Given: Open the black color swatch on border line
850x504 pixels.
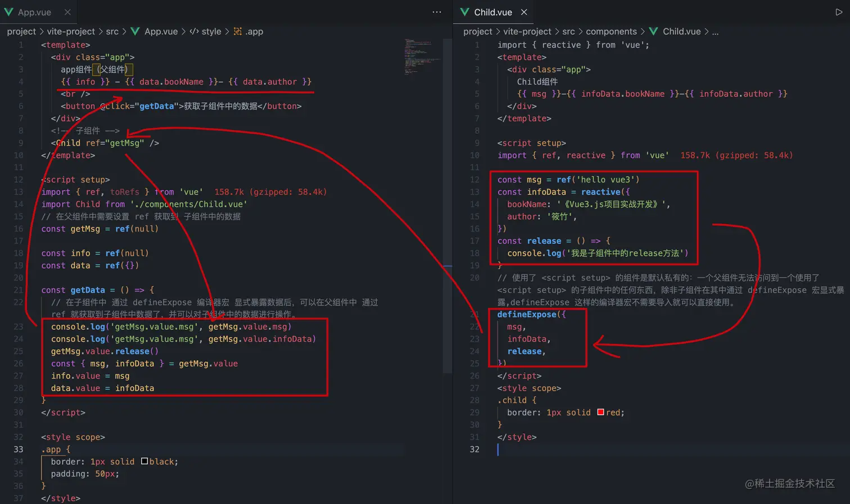Looking at the screenshot, I should (x=144, y=461).
